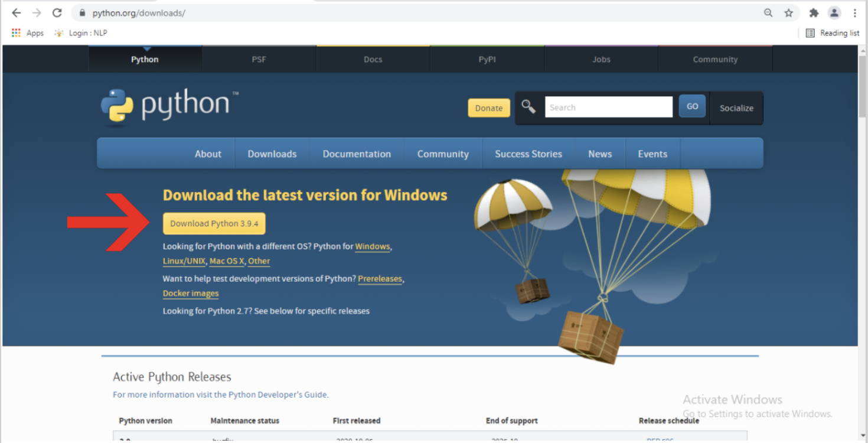The image size is (868, 443).
Task: Open the Chrome profile avatar
Action: tap(834, 12)
